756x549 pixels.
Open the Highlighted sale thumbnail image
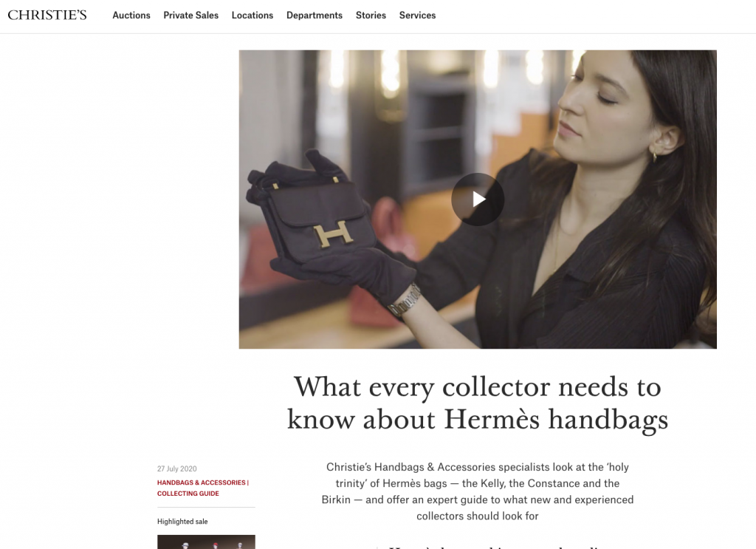tap(206, 542)
